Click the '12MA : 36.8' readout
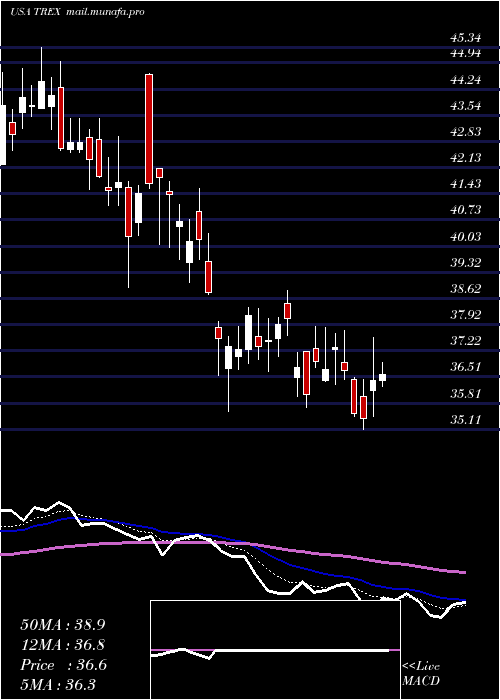Screen dimensions: 500x700 click(63, 645)
